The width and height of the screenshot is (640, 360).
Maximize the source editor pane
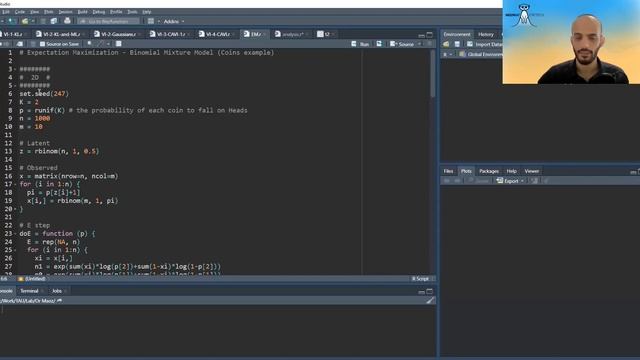[429, 35]
